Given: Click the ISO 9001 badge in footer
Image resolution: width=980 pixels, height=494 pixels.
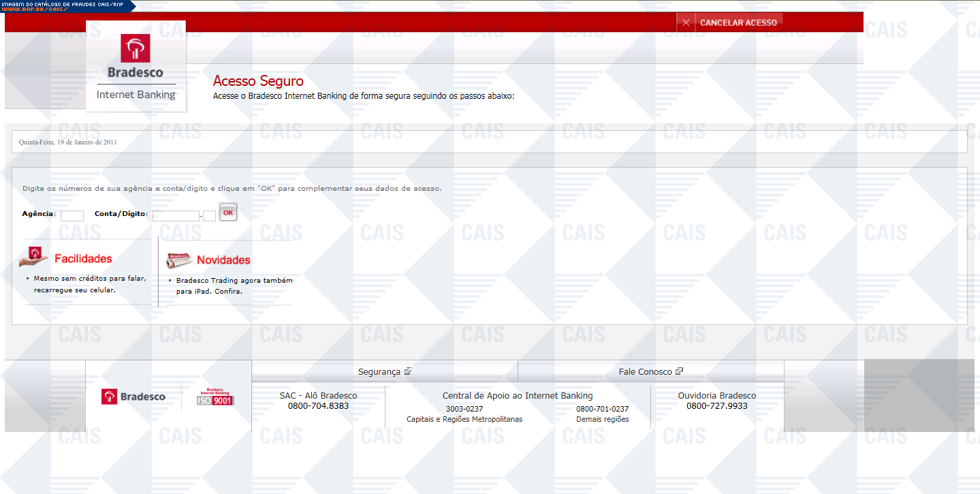Looking at the screenshot, I should tap(215, 397).
